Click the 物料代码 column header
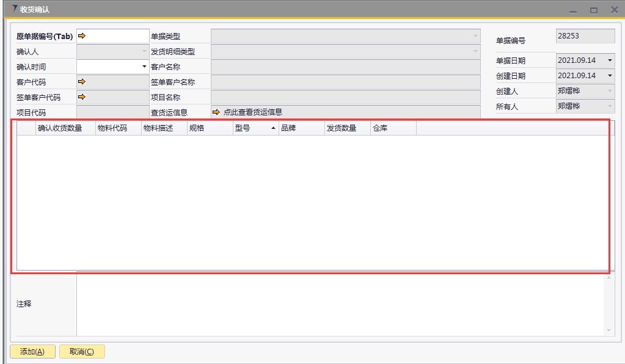This screenshot has height=364, width=625. [112, 128]
